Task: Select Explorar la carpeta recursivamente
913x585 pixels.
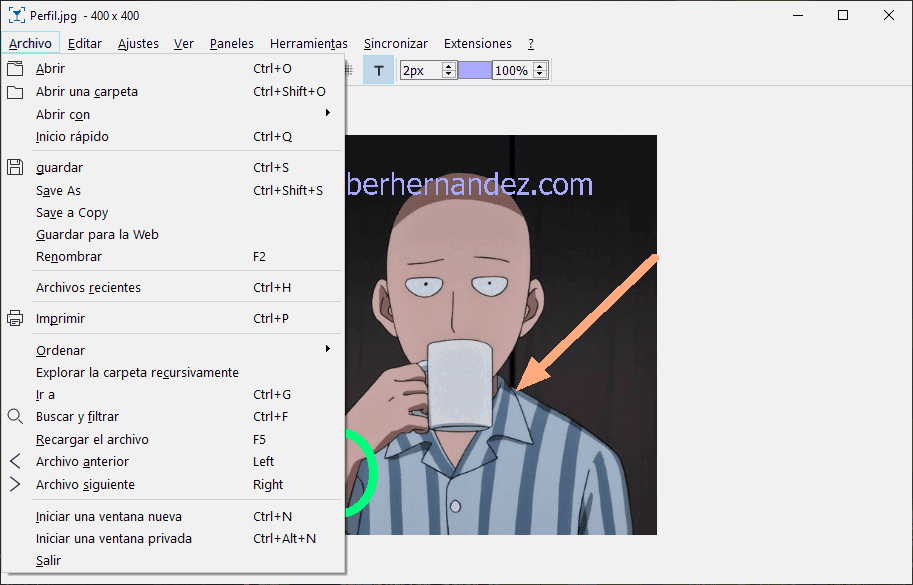Action: click(x=173, y=373)
